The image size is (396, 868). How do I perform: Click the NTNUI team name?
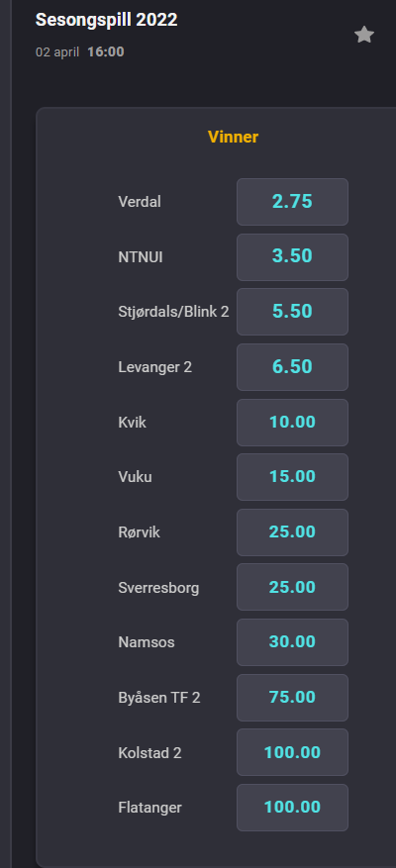[141, 257]
